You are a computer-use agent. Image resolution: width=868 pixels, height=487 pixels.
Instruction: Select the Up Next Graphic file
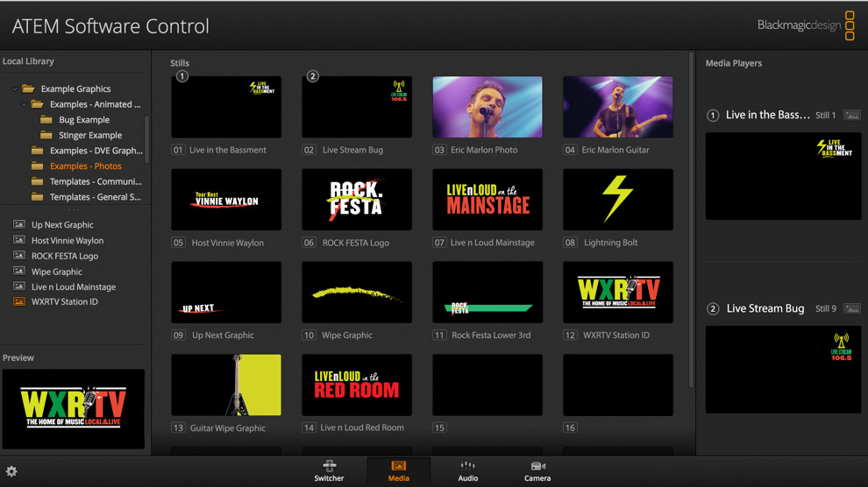(62, 225)
